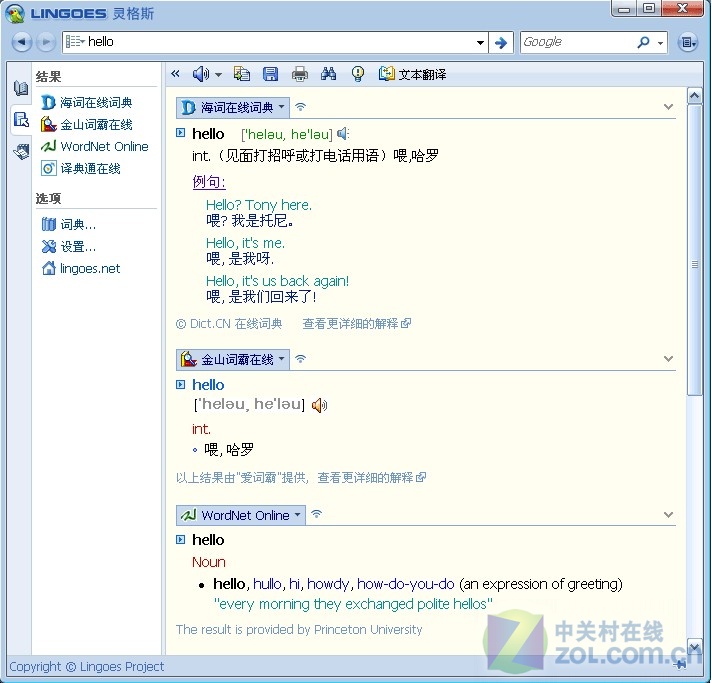The height and width of the screenshot is (683, 712).
Task: Click the binoculars find icon
Action: (328, 74)
